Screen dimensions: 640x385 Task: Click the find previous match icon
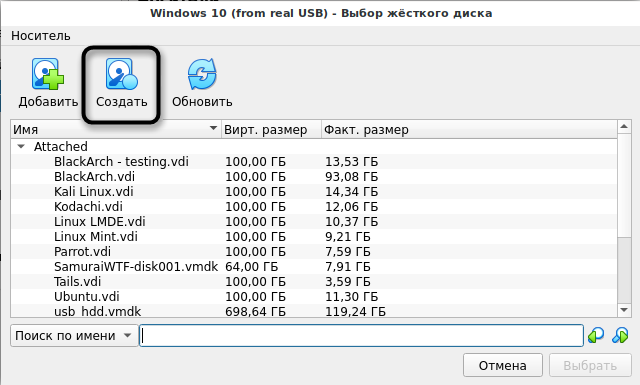click(596, 336)
